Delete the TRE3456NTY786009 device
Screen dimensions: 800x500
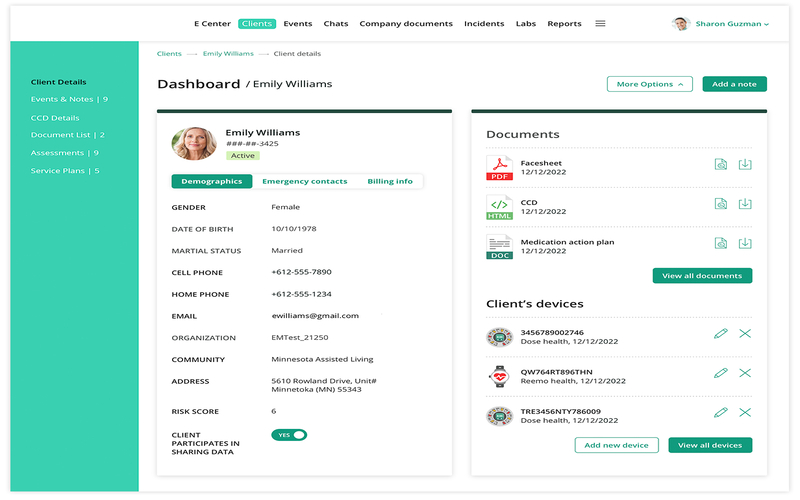[745, 412]
